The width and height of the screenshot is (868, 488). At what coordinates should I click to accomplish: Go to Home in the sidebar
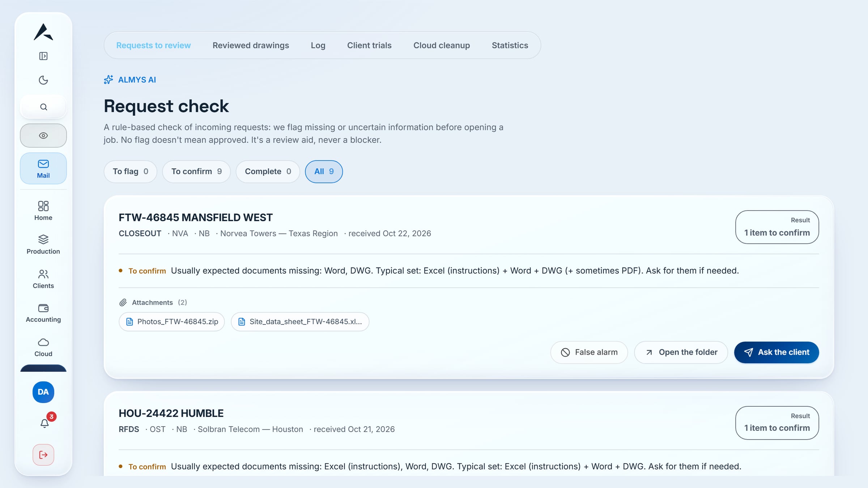[43, 211]
